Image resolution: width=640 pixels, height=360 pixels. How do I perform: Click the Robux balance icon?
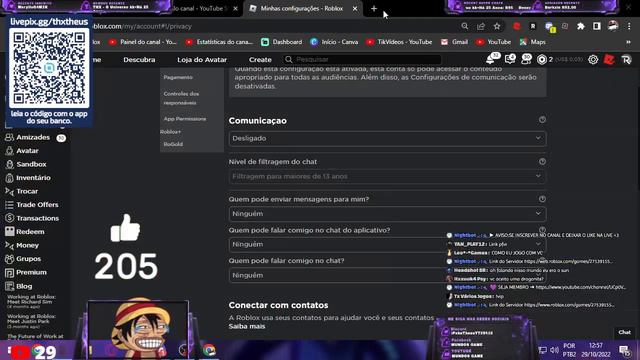click(542, 60)
